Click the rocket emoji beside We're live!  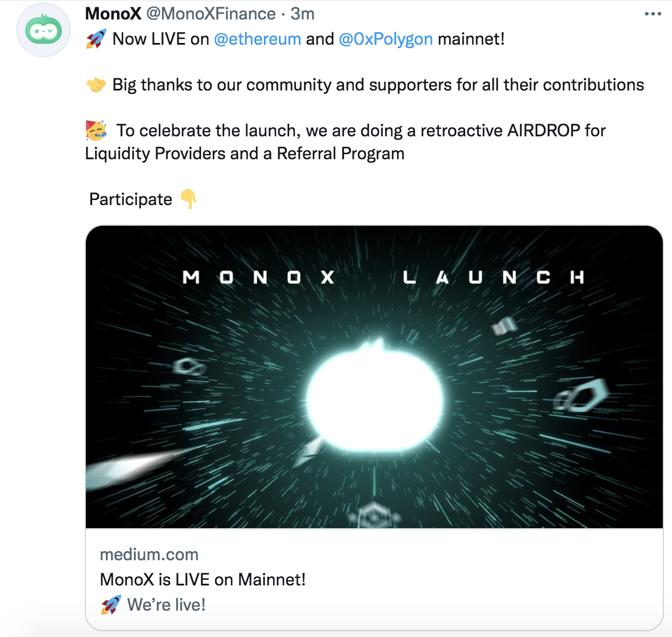click(x=111, y=605)
